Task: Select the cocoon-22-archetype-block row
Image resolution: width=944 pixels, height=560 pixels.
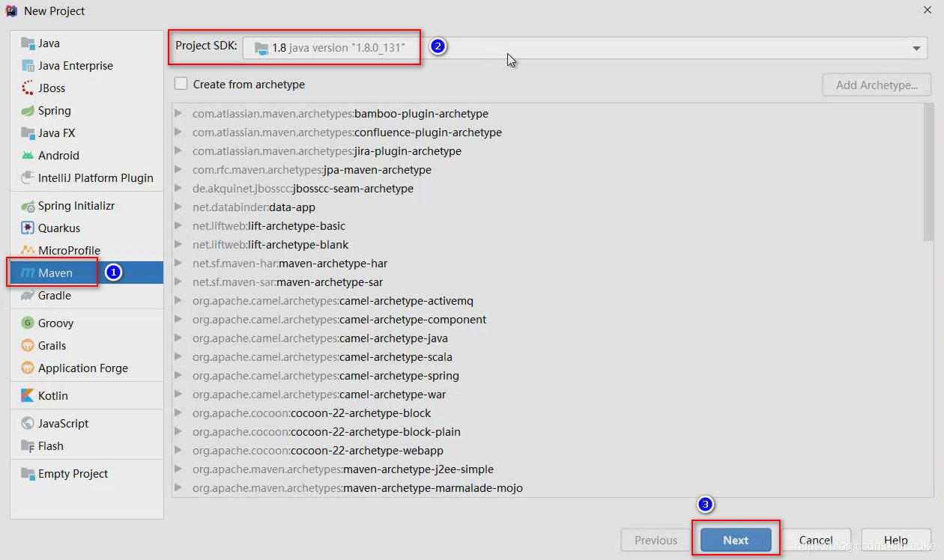Action: (x=548, y=413)
